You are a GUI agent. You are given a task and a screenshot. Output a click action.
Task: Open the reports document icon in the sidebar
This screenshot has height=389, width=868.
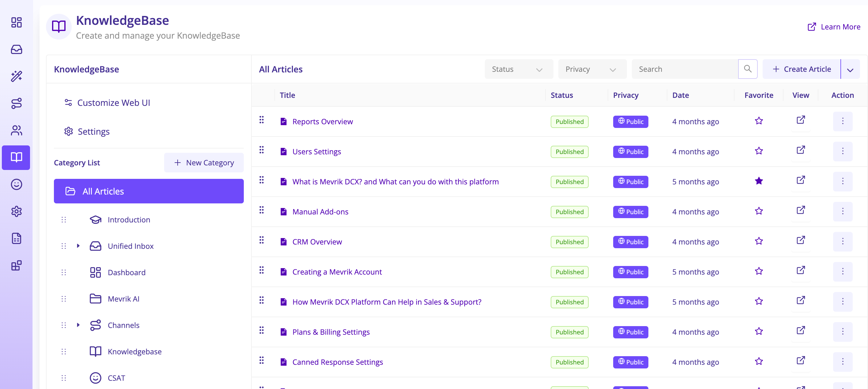[16, 239]
